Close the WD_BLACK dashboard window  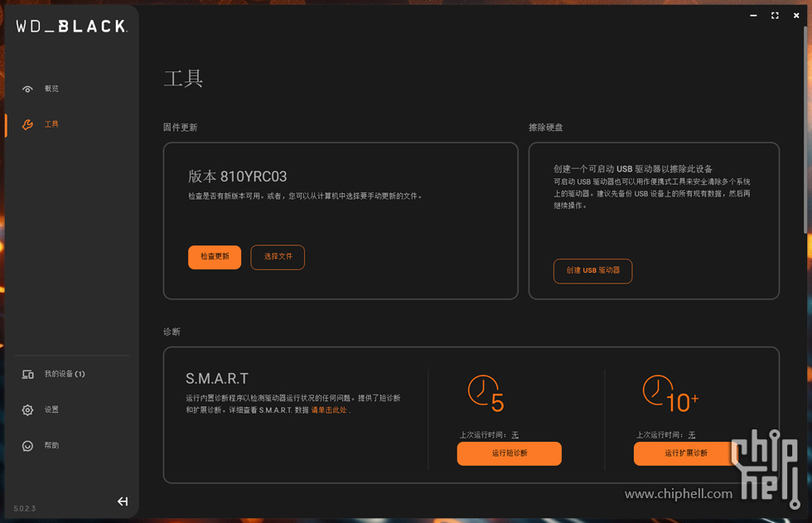(796, 16)
